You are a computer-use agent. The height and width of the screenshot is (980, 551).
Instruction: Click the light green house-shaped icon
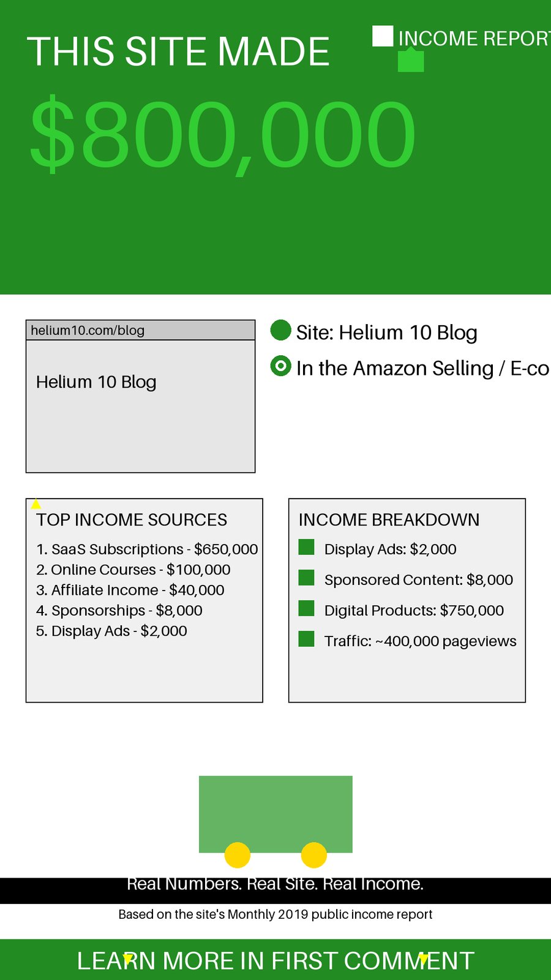[x=411, y=60]
